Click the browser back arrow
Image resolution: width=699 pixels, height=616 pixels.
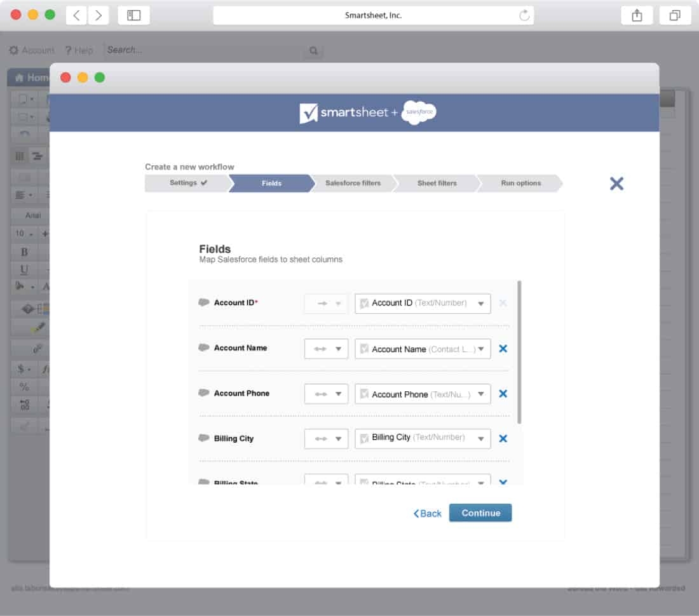tap(76, 15)
